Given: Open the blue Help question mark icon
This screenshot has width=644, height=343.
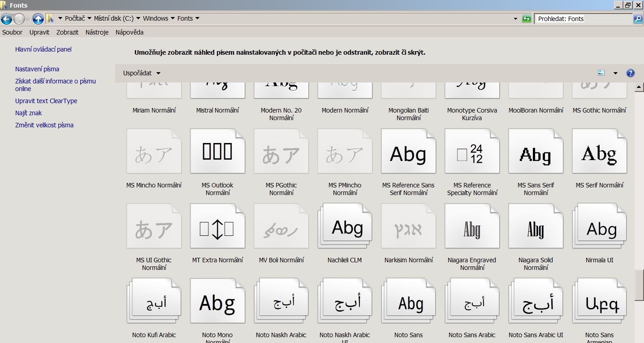Looking at the screenshot, I should click(x=630, y=73).
